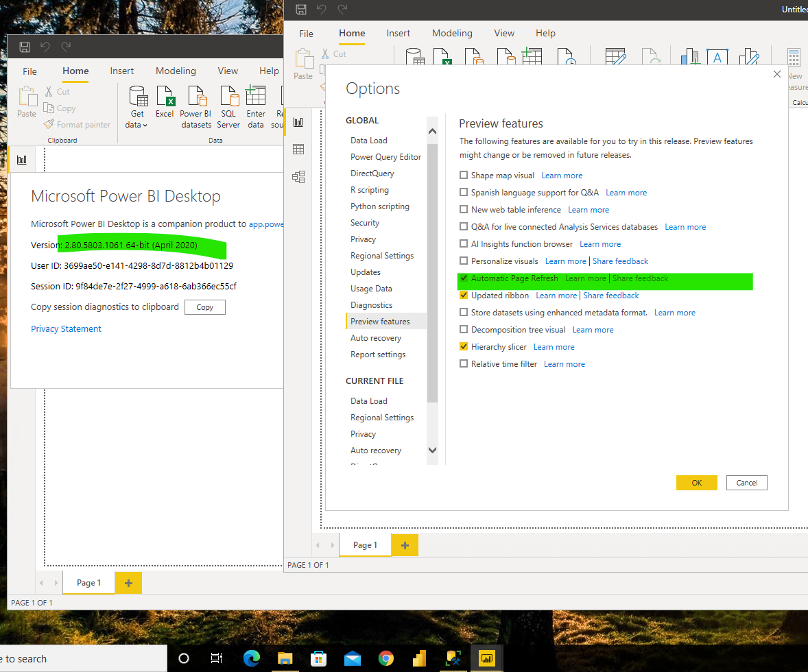
Task: Open Report view icon in right window sidebar
Action: coord(298,122)
